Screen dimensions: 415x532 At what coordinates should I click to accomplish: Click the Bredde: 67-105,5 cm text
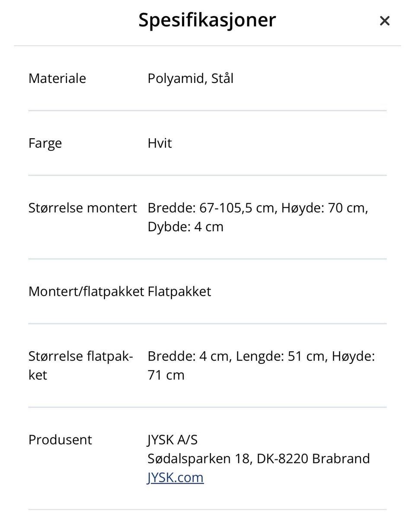click(x=211, y=208)
